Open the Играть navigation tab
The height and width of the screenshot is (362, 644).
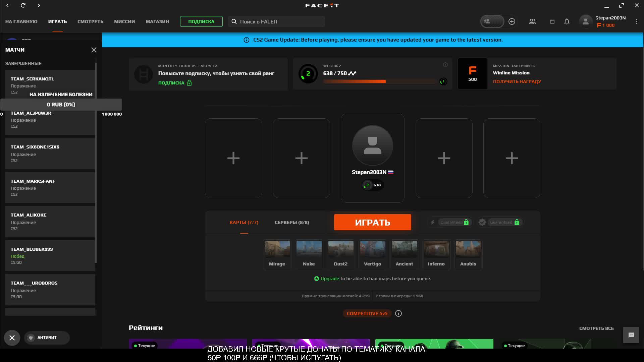coord(57,21)
